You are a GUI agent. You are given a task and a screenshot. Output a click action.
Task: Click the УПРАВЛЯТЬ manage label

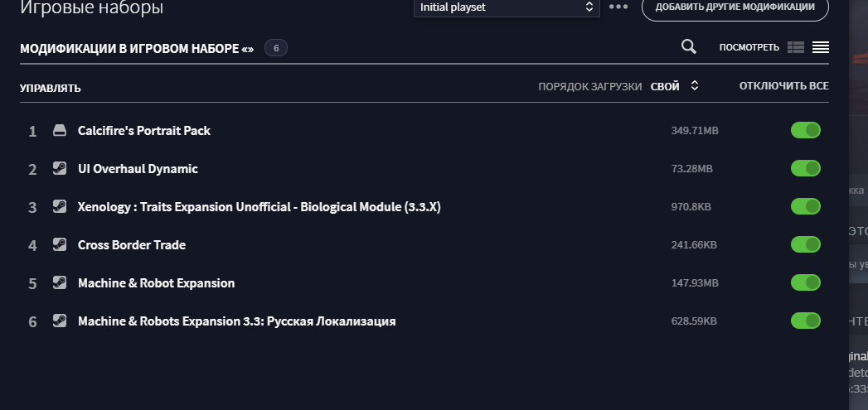tap(51, 88)
